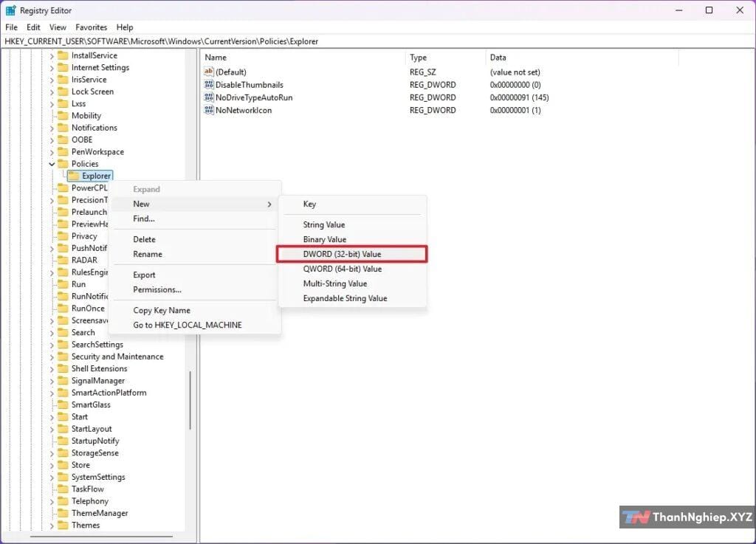Click the Lock Screen folder icon
This screenshot has width=756, height=544.
point(63,92)
